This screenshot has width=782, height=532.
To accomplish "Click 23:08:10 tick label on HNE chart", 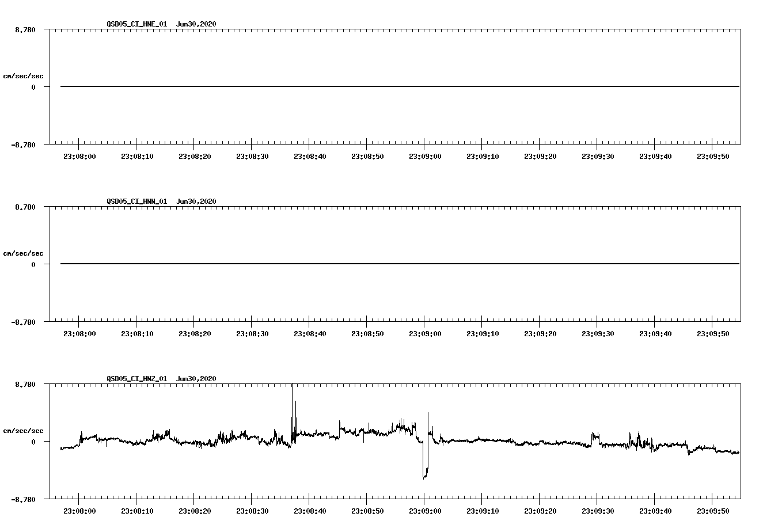I will point(137,157).
